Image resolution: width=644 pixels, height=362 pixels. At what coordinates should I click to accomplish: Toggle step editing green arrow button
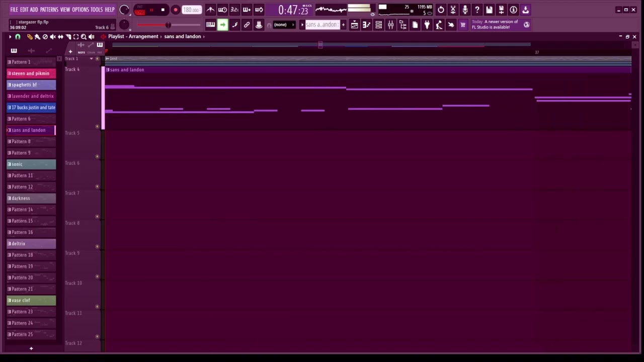(x=222, y=25)
